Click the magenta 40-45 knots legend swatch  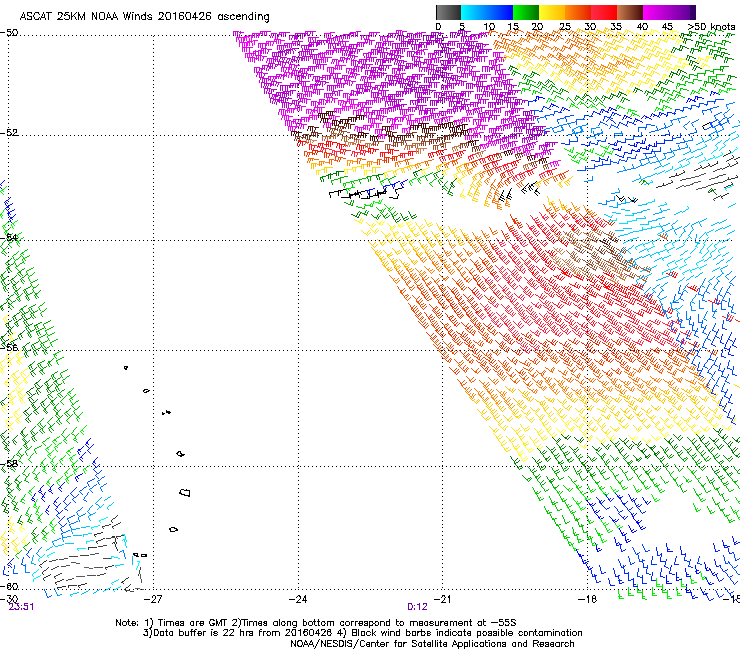[656, 12]
